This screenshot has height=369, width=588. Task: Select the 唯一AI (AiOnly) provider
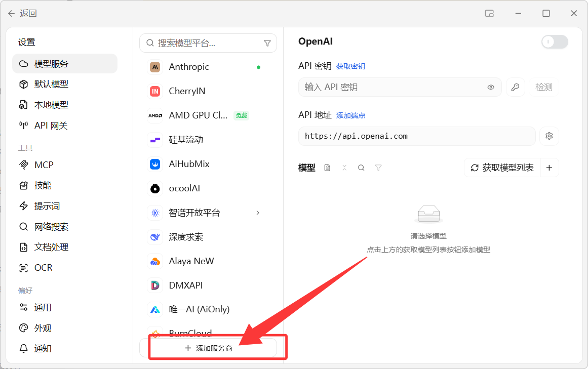click(x=208, y=309)
